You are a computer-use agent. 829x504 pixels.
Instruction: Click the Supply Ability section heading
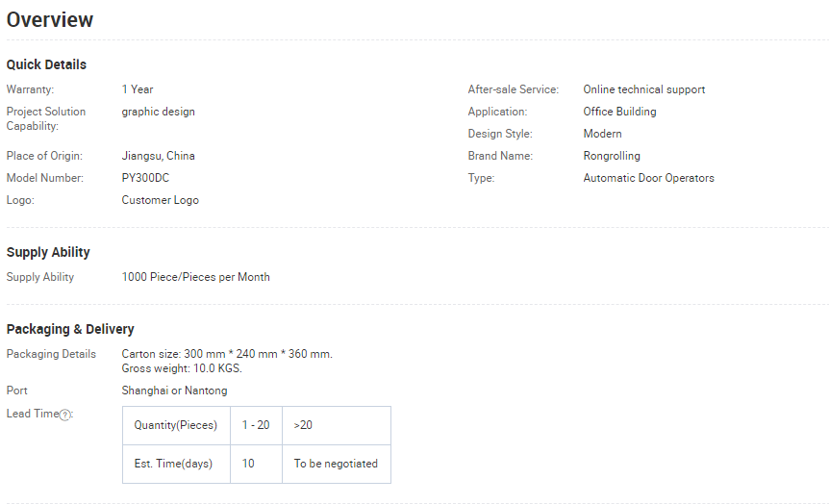point(48,252)
